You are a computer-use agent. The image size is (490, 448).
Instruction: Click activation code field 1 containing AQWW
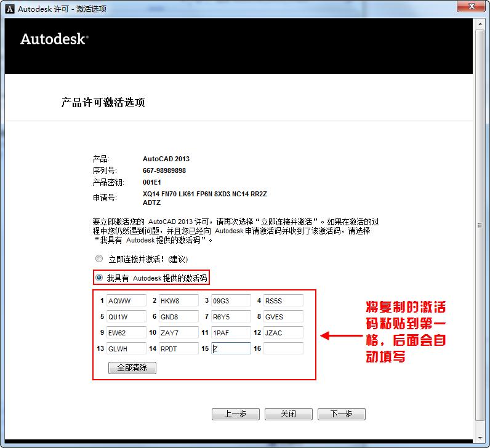pyautogui.click(x=126, y=300)
